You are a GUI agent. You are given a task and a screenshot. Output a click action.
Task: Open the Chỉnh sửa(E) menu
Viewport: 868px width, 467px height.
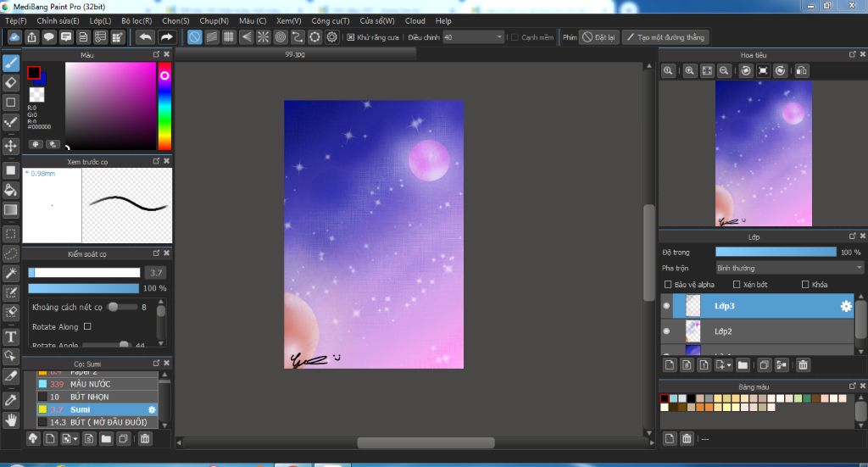tap(58, 21)
